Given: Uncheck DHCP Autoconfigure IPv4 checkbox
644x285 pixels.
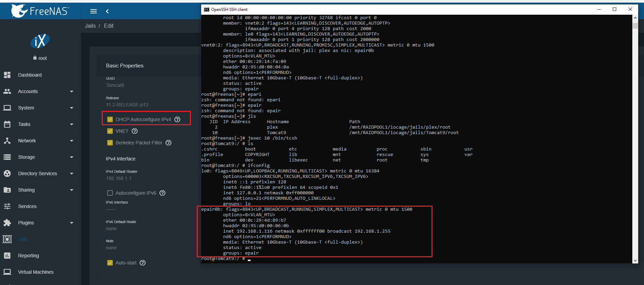Looking at the screenshot, I should [x=110, y=119].
